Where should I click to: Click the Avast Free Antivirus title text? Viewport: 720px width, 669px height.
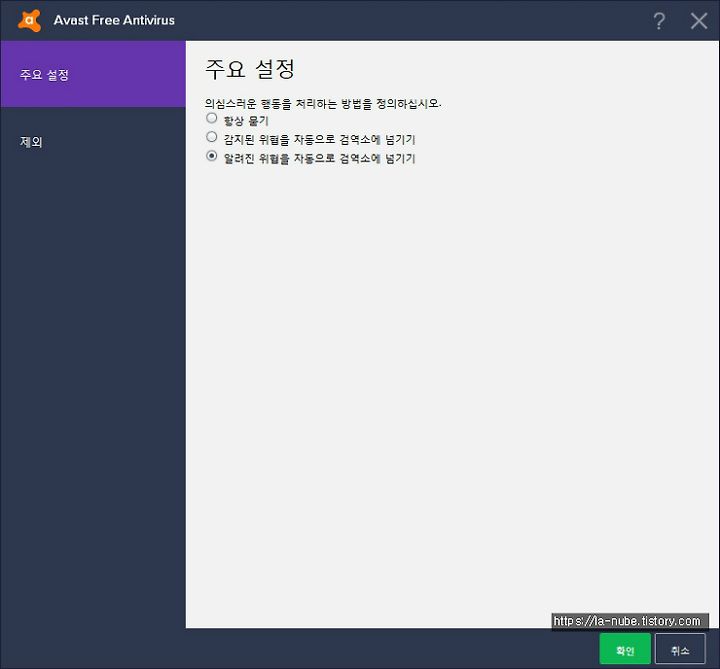click(114, 20)
